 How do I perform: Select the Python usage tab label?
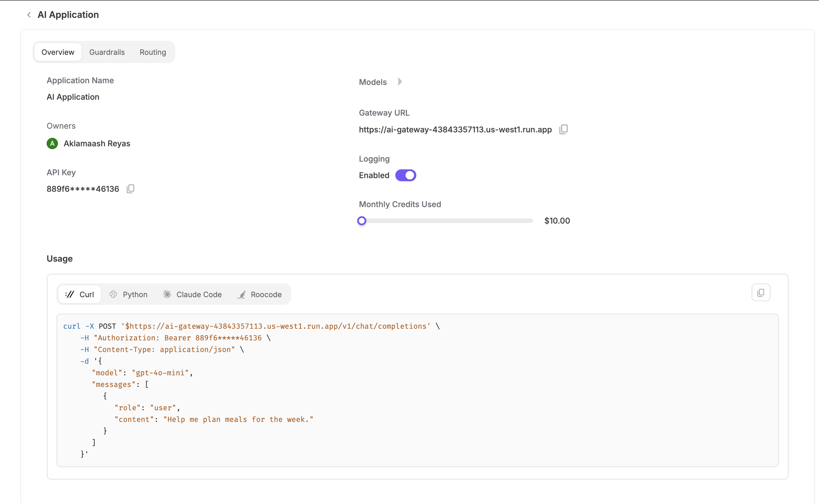click(x=135, y=294)
